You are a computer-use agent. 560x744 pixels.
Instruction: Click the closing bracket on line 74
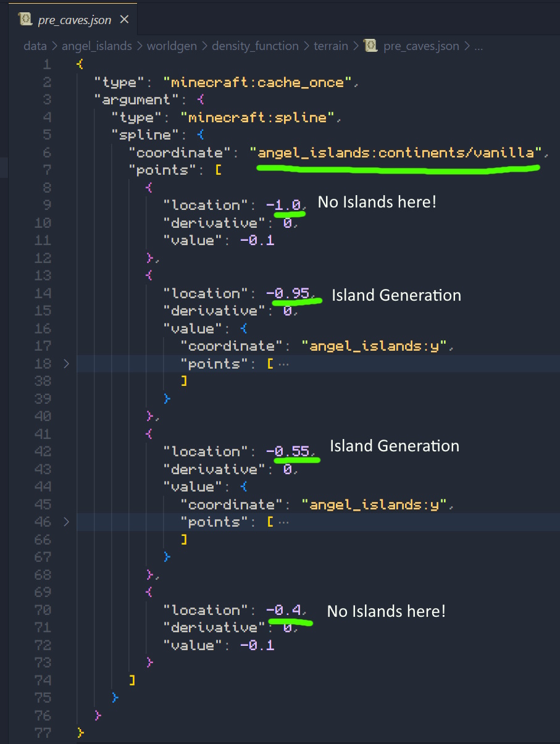132,680
